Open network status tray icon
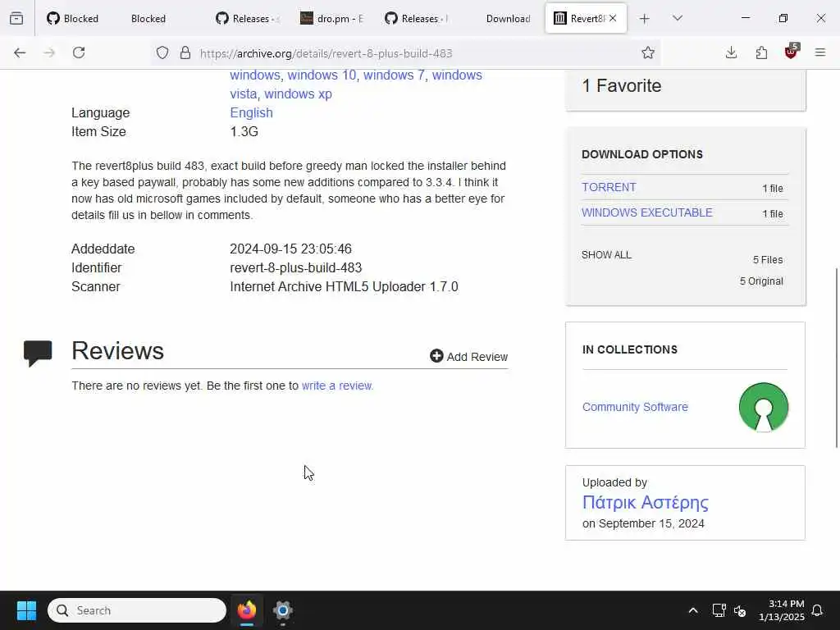The width and height of the screenshot is (840, 630). click(x=719, y=610)
